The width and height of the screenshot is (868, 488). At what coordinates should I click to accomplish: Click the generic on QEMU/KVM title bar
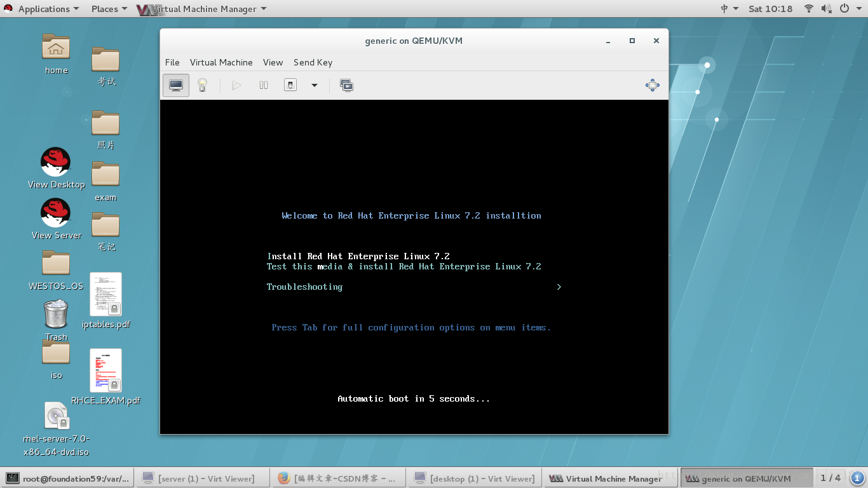(x=414, y=41)
